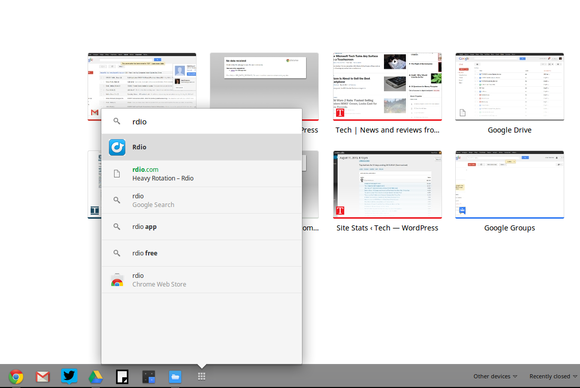Viewport: 580px width, 388px height.
Task: Focus the launcher search field containing rdio
Action: pyautogui.click(x=202, y=121)
